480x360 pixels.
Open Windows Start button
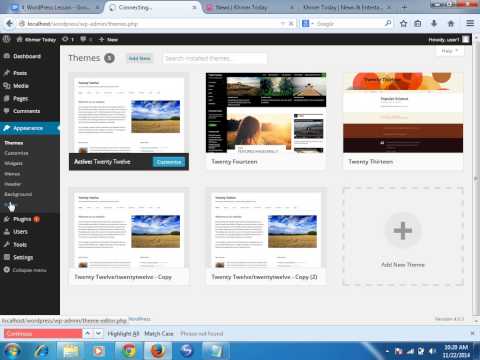12,351
